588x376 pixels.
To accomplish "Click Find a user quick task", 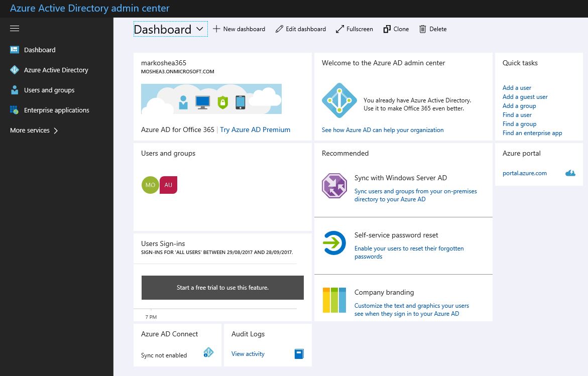I will 517,115.
